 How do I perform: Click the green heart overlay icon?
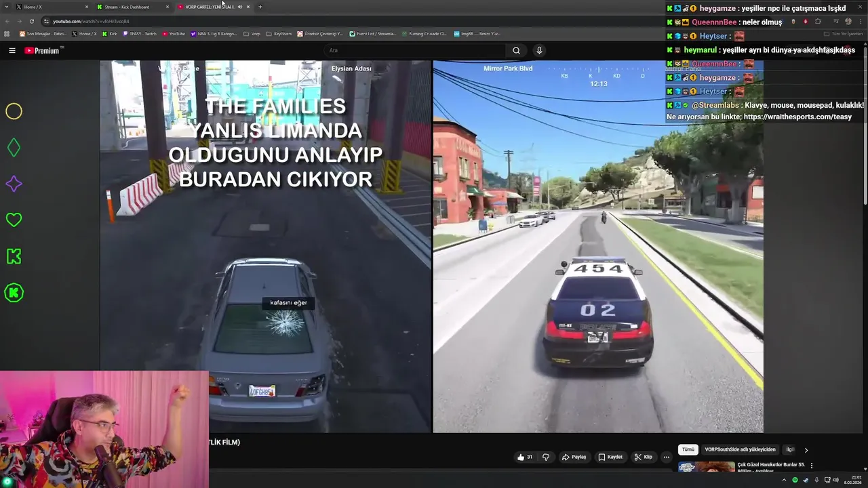point(14,220)
